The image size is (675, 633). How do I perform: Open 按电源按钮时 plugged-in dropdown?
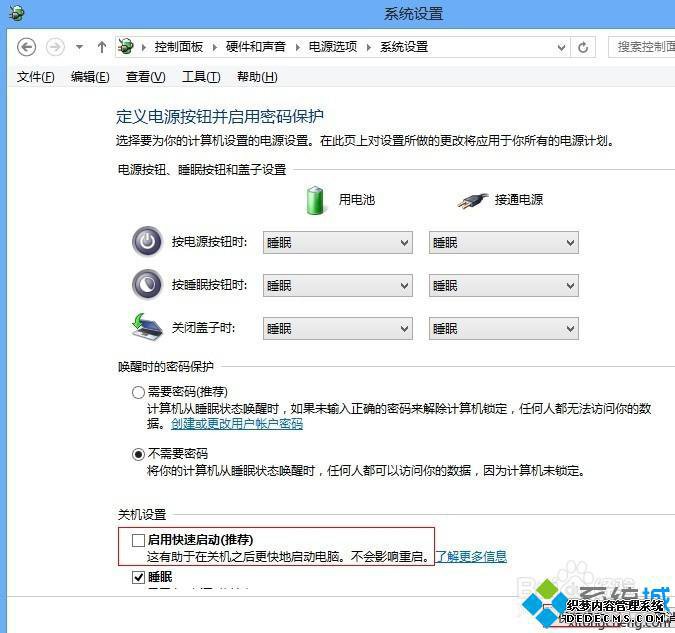point(504,242)
